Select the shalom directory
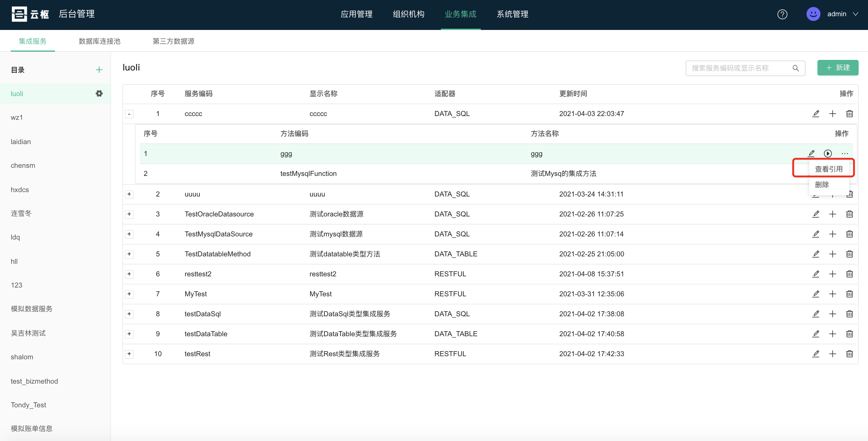The width and height of the screenshot is (868, 441). pos(55,357)
